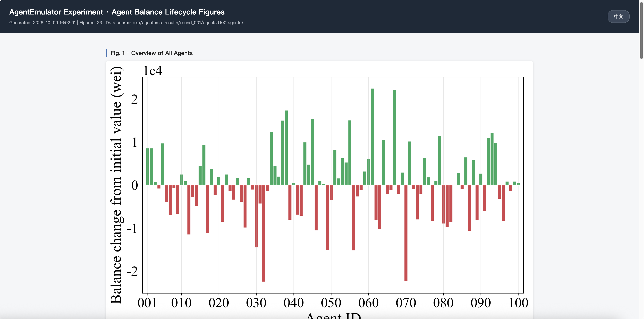Click the y-axis tick label '0'
The height and width of the screenshot is (319, 644).
click(x=134, y=185)
